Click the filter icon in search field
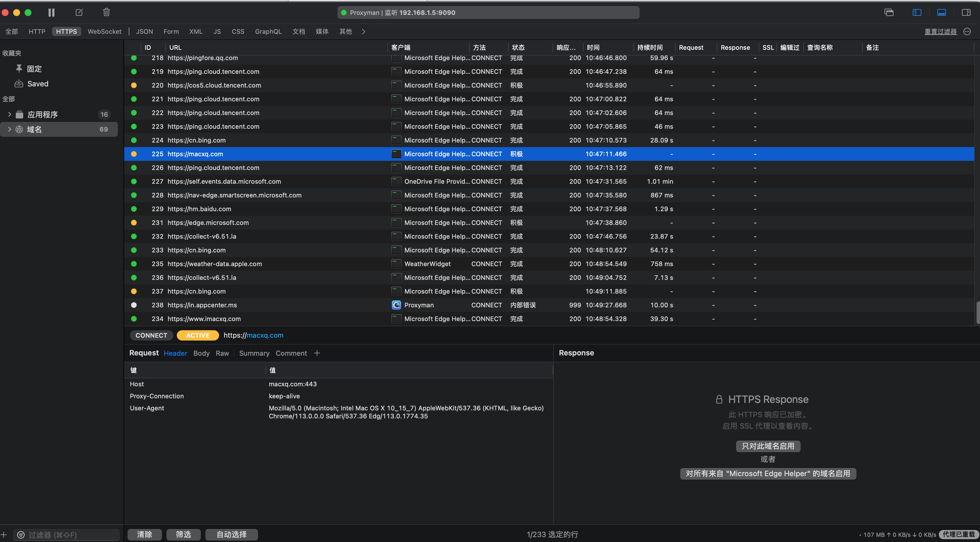980x542 pixels. pyautogui.click(x=21, y=535)
